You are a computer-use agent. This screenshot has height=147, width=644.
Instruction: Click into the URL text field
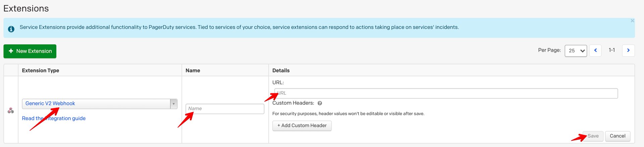446,93
